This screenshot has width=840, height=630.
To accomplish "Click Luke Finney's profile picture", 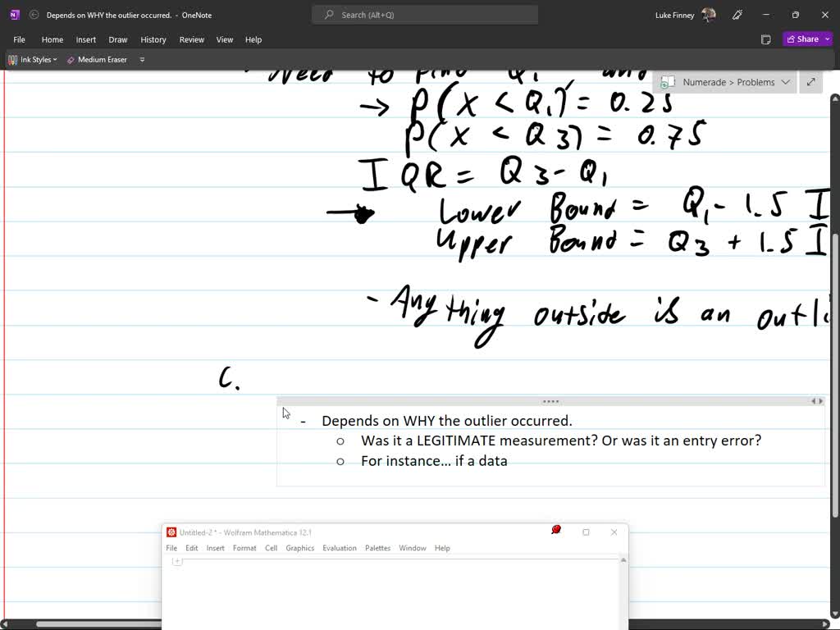I will click(707, 14).
